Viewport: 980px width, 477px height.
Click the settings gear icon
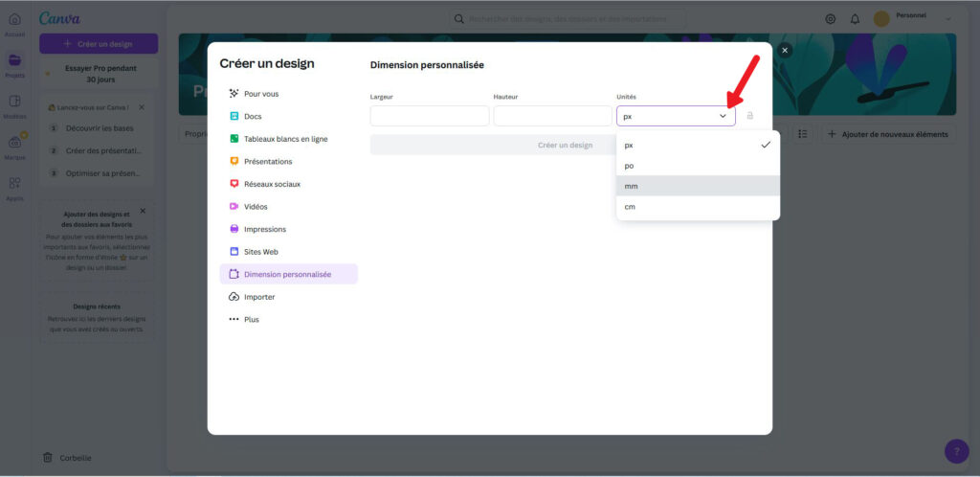pyautogui.click(x=830, y=19)
